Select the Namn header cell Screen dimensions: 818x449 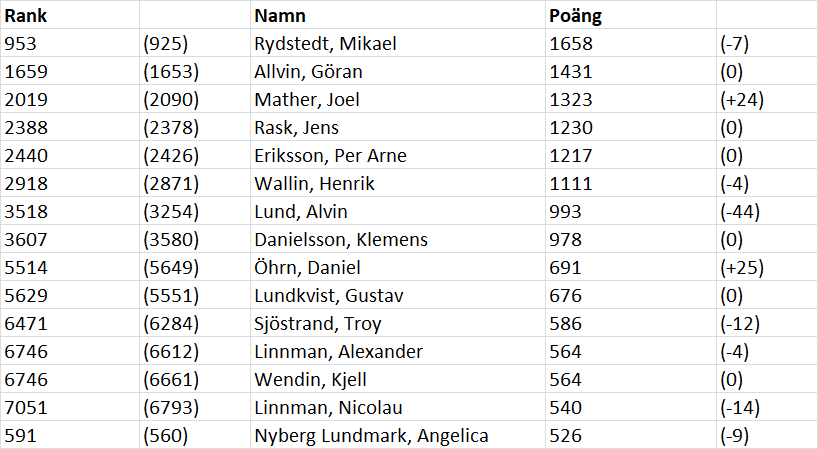(x=280, y=16)
